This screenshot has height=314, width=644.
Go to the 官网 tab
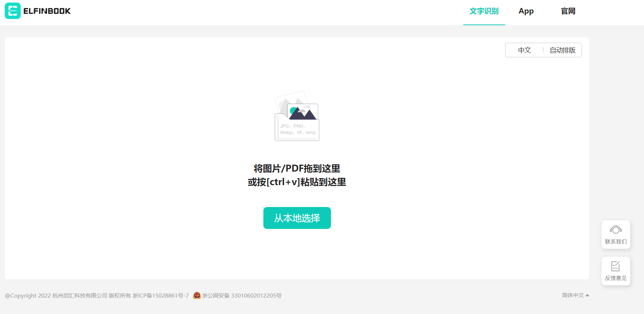click(x=568, y=11)
